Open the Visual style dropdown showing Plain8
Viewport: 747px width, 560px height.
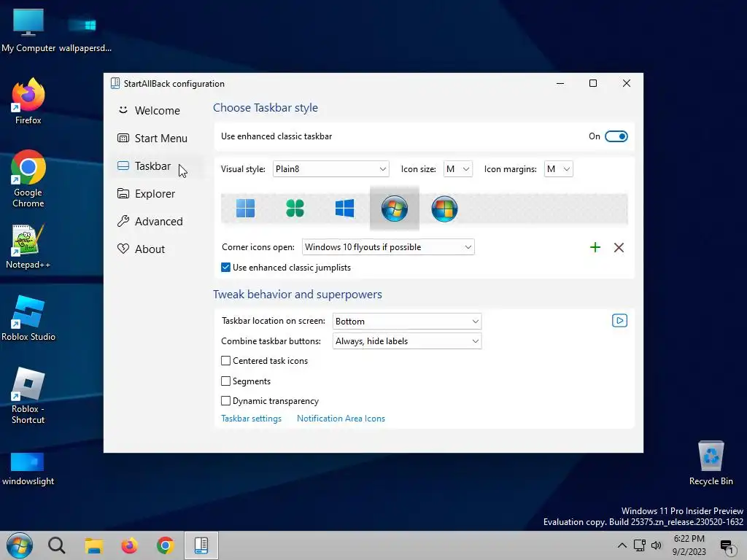(330, 169)
